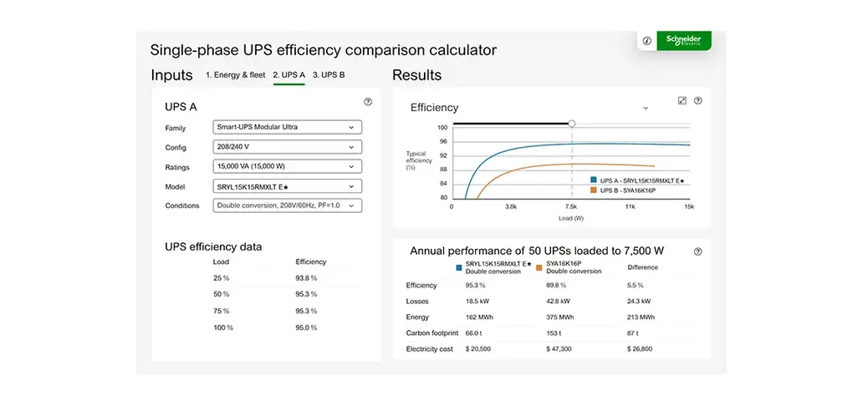The width and height of the screenshot is (868, 406).
Task: Click the Schneider Electric logo
Action: pyautogui.click(x=684, y=40)
